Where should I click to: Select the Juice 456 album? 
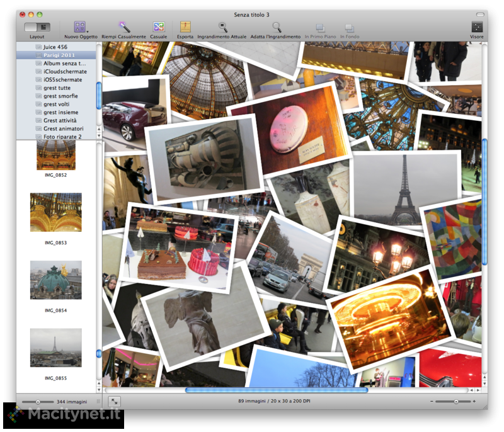(56, 47)
